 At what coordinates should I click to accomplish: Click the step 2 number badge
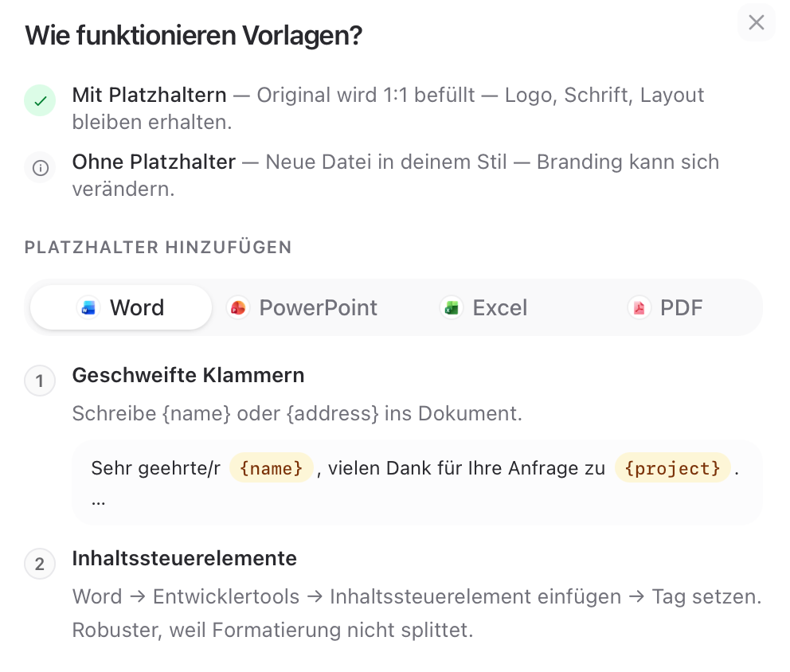click(40, 564)
